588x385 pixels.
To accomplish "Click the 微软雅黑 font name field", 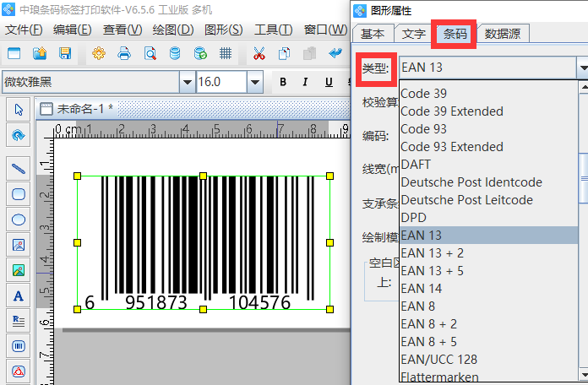I will click(x=91, y=82).
